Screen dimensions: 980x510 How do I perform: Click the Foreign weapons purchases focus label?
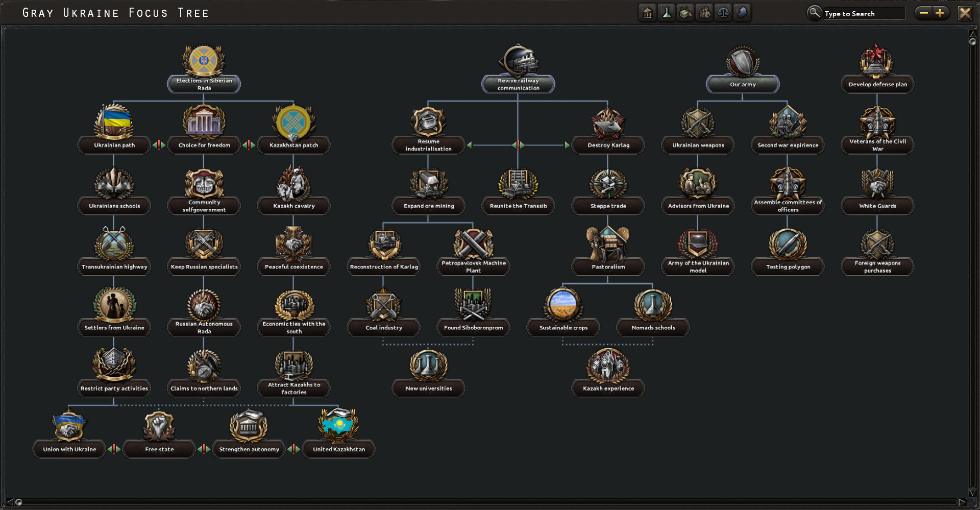pos(878,266)
